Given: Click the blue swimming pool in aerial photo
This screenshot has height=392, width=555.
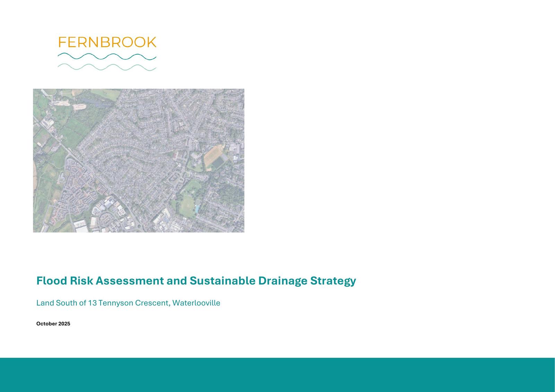Looking at the screenshot, I should [x=197, y=209].
